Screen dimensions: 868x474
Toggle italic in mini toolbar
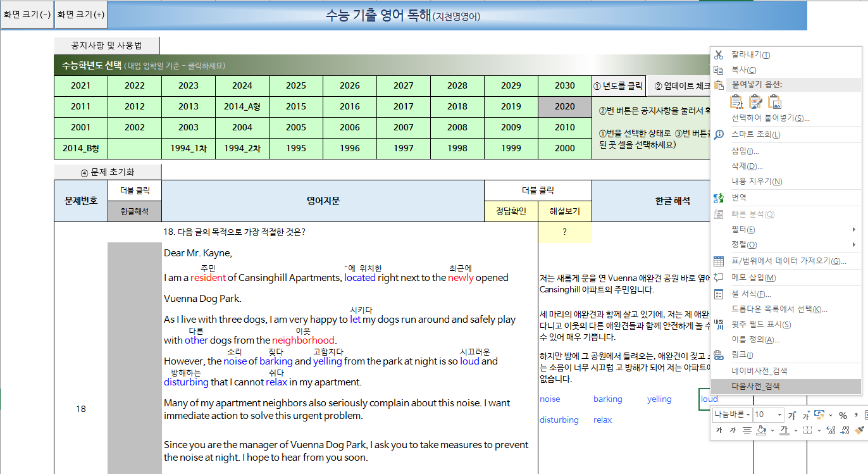[733, 430]
